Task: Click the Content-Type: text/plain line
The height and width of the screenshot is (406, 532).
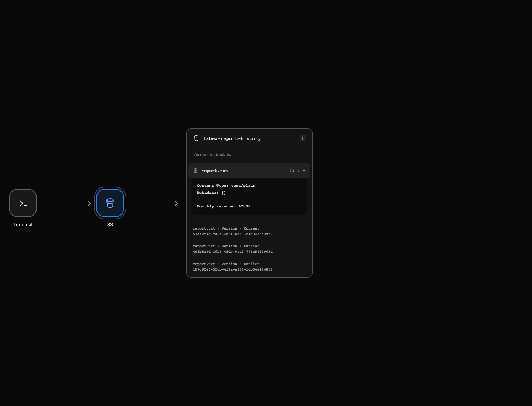Action: pyautogui.click(x=226, y=186)
